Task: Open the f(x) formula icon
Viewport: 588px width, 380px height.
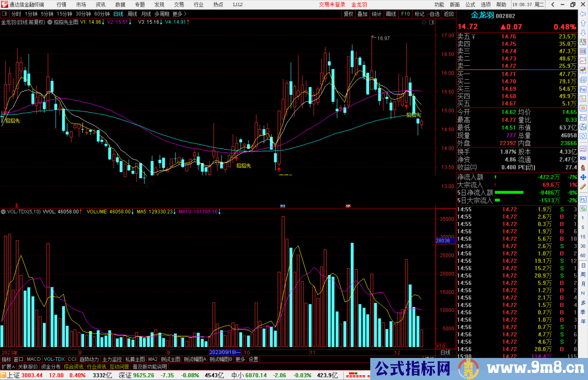Action: click(x=583, y=127)
